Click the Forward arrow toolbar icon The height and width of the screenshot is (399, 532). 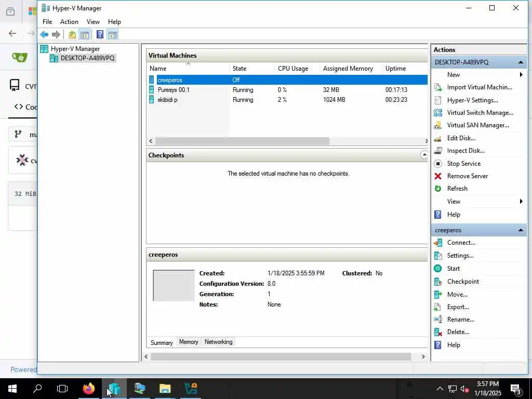(x=56, y=34)
